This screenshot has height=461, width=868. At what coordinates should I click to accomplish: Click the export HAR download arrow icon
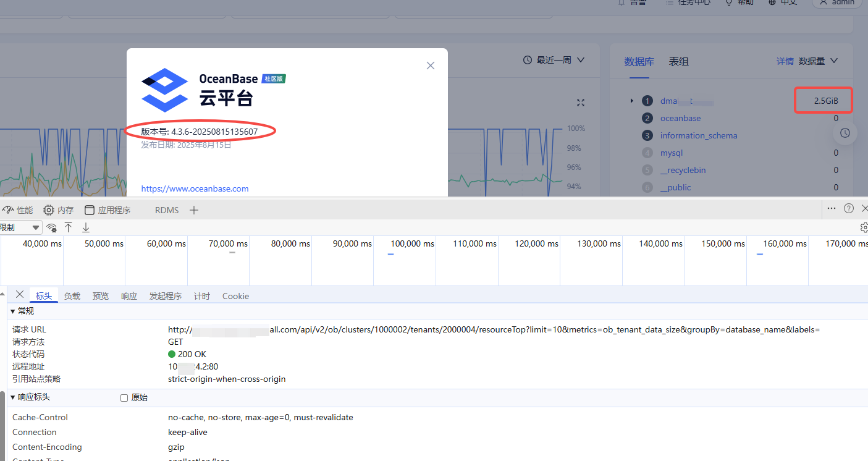[x=86, y=227]
